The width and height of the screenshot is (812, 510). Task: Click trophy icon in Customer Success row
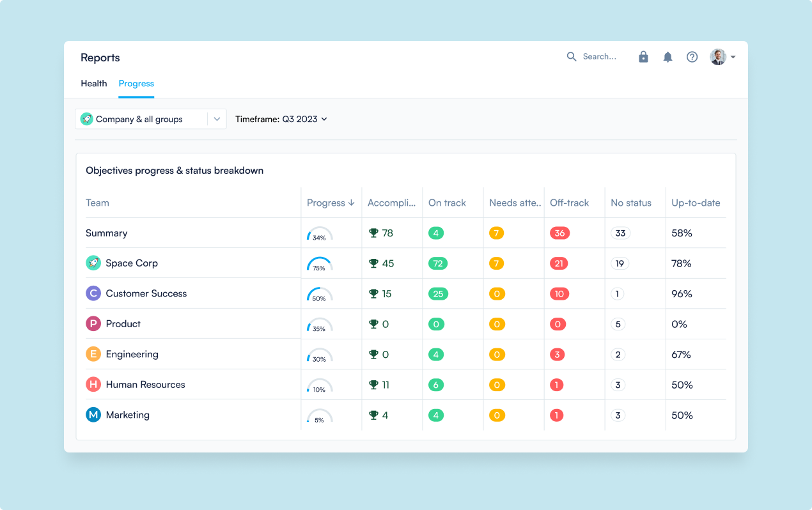[x=374, y=294]
